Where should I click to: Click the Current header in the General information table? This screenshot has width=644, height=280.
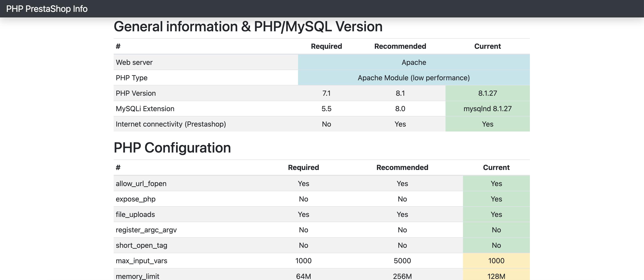[487, 46]
